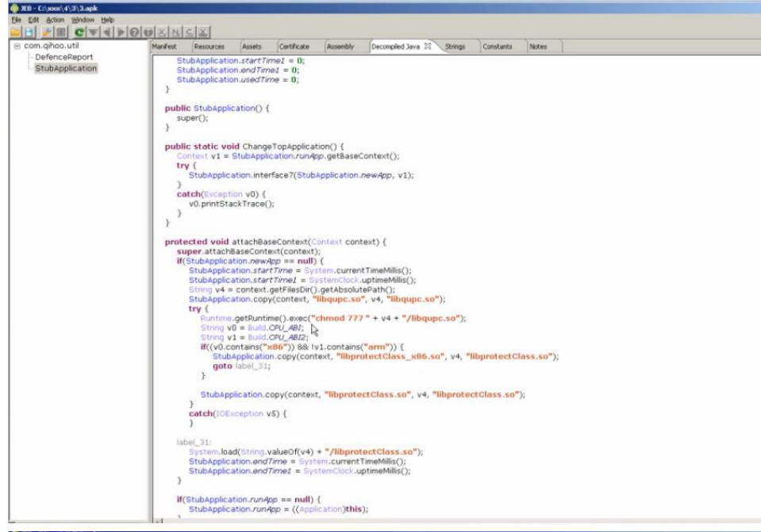Click the StubApplication() constructor name
The image size is (761, 532).
pos(227,108)
